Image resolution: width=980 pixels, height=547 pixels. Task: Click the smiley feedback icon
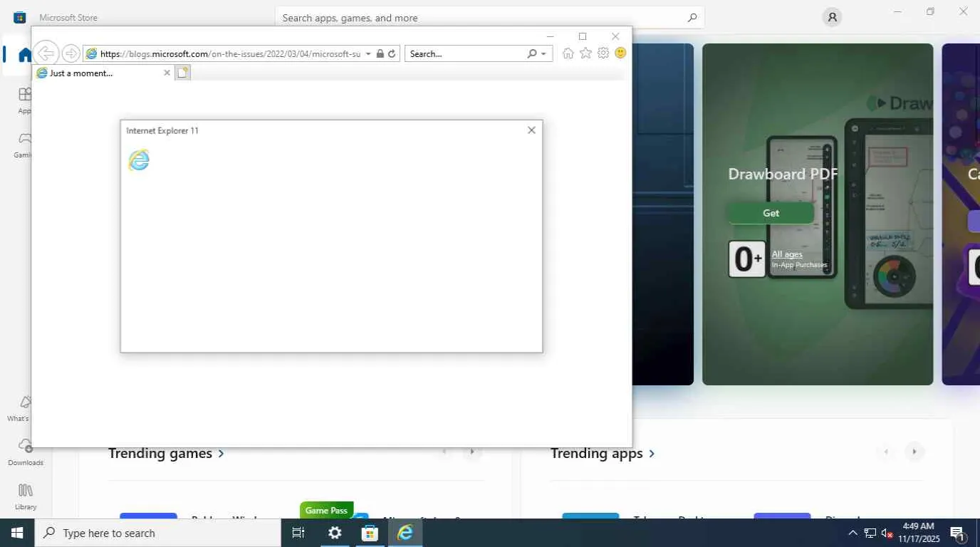tap(620, 53)
